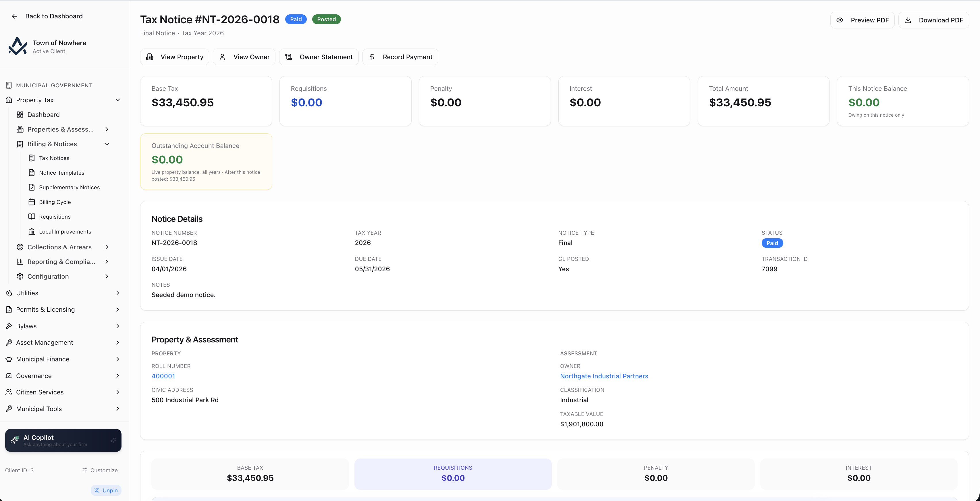This screenshot has width=980, height=501.
Task: Click the eye icon in Preview PDF
Action: coord(840,20)
